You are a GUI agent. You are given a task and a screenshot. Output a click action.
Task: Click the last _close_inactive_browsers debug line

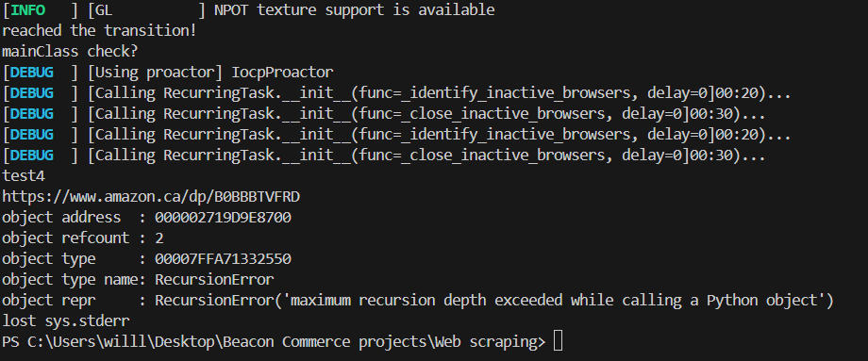tap(384, 156)
